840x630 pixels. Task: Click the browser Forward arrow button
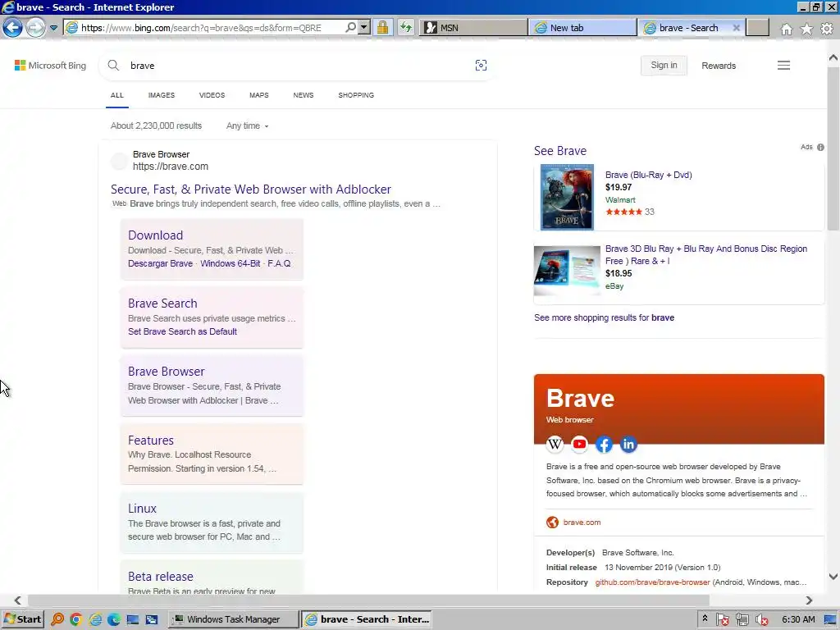pyautogui.click(x=35, y=27)
